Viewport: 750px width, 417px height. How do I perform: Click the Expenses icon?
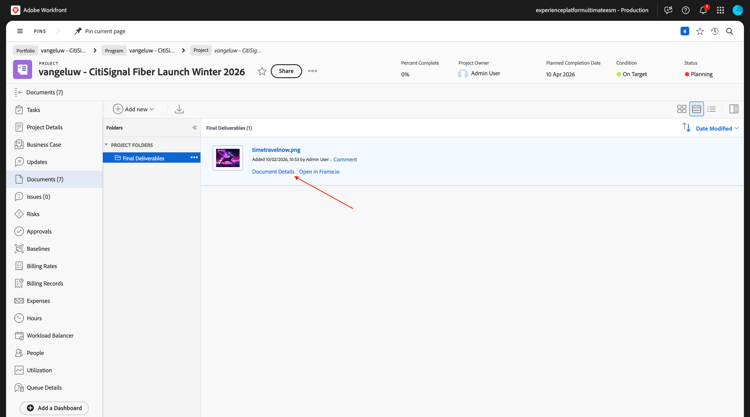point(19,301)
